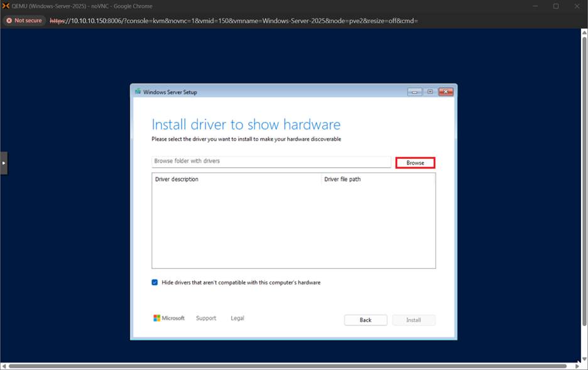This screenshot has height=370, width=588.
Task: Close the Windows Server Setup dialog
Action: click(x=446, y=92)
